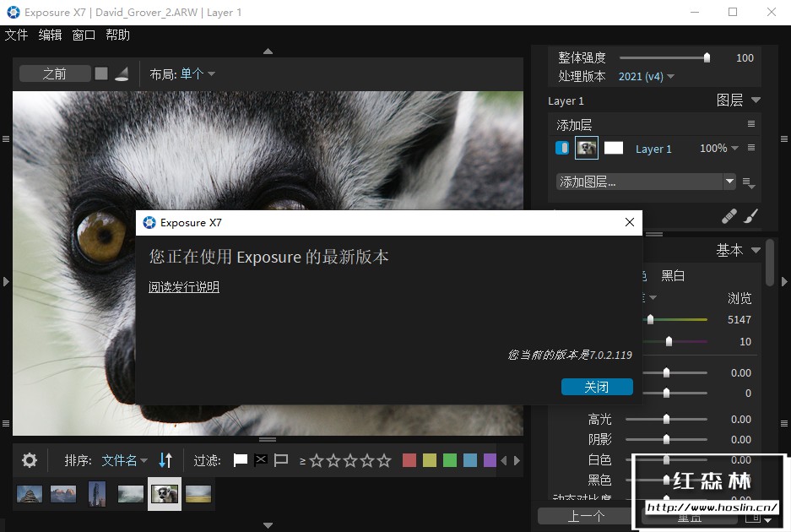Set the rating filter to one star

pyautogui.click(x=317, y=460)
